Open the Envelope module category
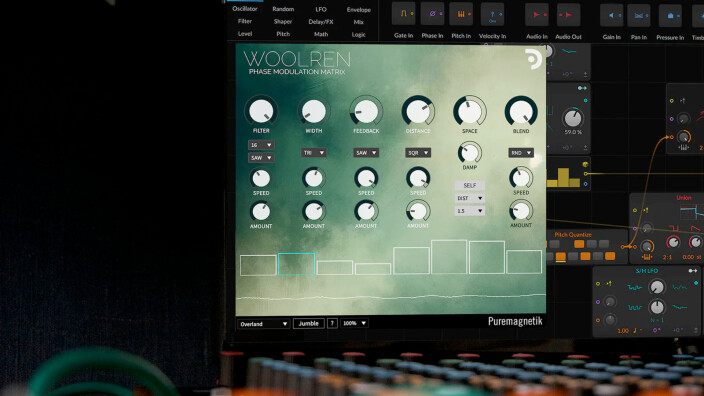The height and width of the screenshot is (396, 704). tap(359, 9)
